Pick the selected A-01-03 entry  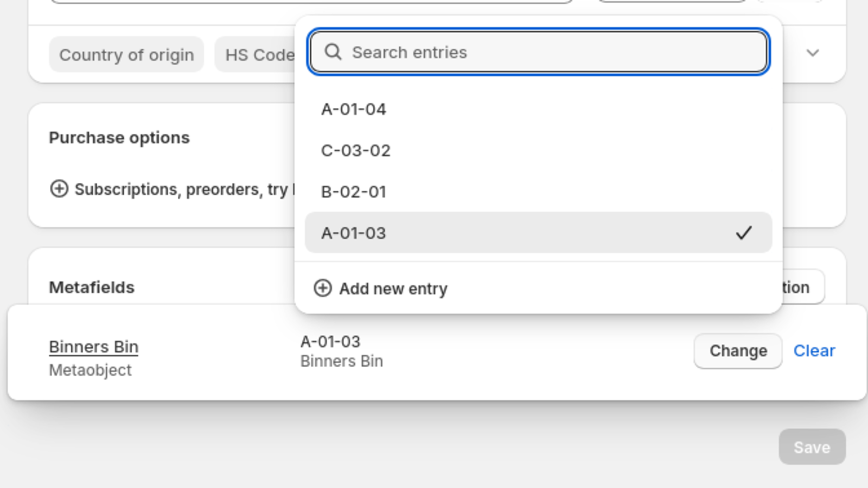click(x=538, y=233)
